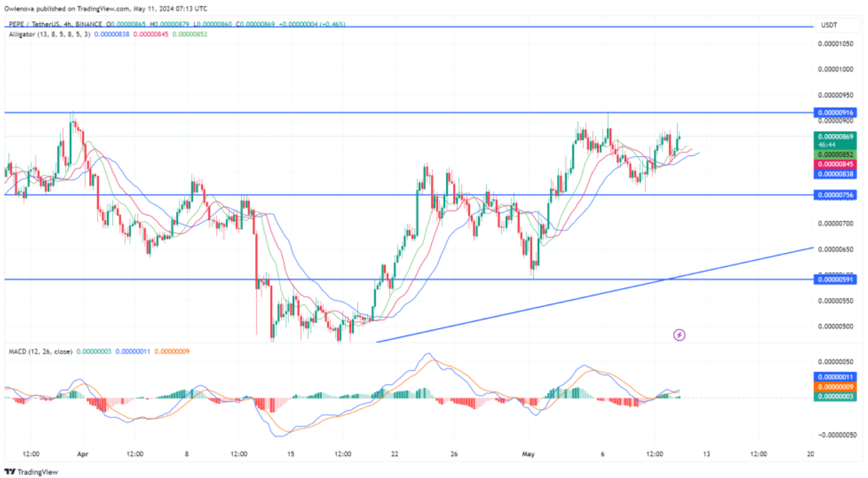
Task: Click red 0.00000845 value in Alligator legend
Action: (150, 34)
